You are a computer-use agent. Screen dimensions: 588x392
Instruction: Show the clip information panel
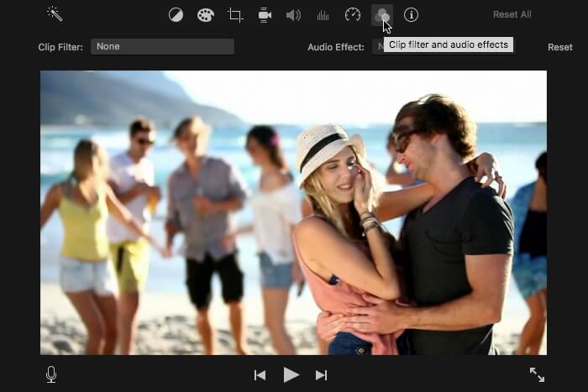point(411,15)
